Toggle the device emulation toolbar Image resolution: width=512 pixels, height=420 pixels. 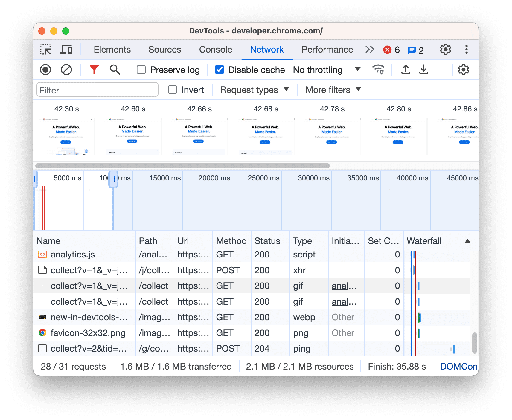tap(66, 49)
